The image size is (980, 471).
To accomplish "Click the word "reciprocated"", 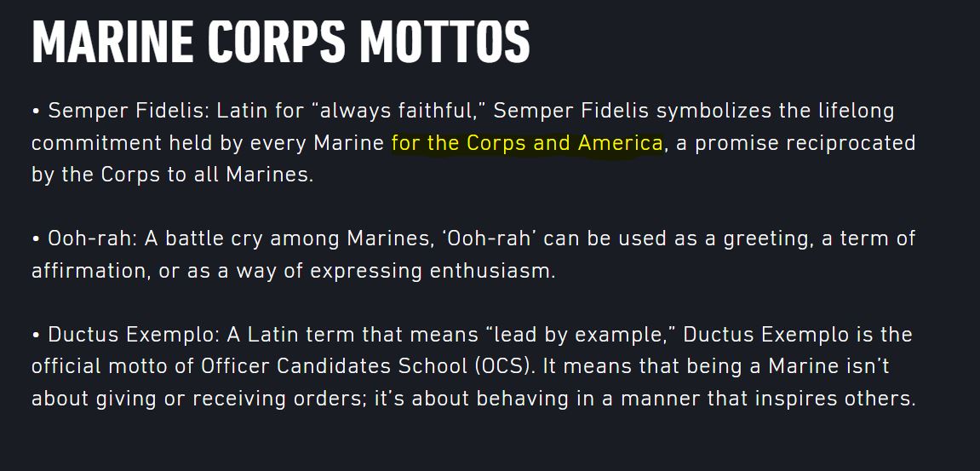I will coord(851,143).
